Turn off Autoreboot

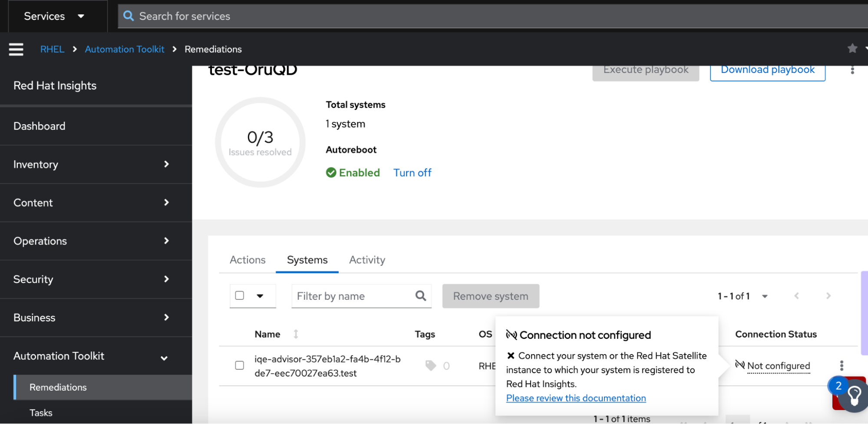[412, 173]
